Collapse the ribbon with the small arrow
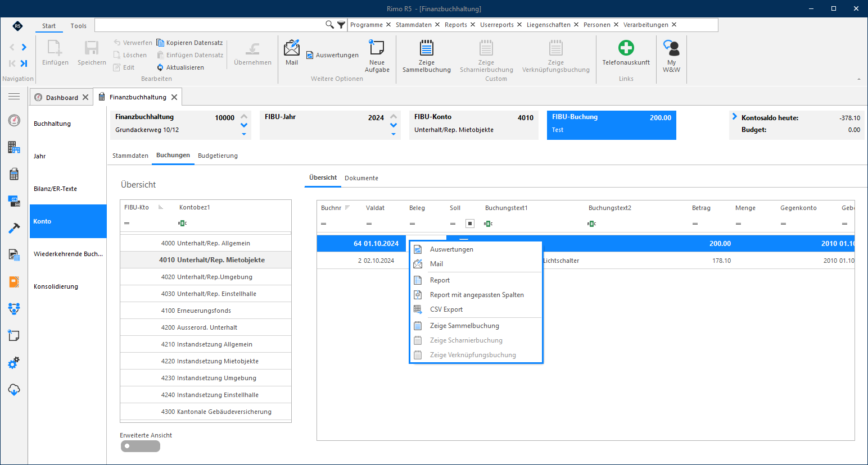Image resolution: width=868 pixels, height=465 pixels. [x=859, y=79]
